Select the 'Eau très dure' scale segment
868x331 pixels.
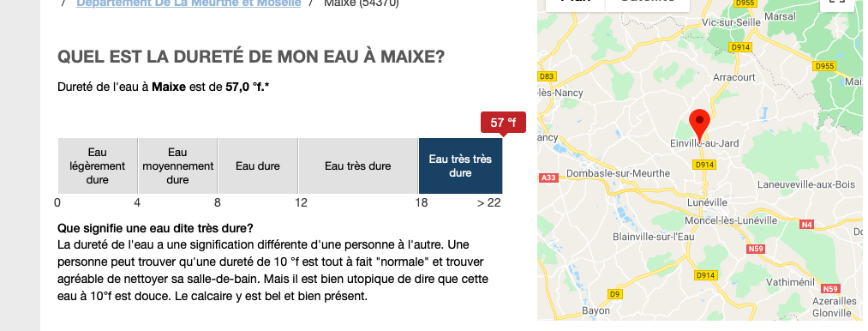click(358, 165)
